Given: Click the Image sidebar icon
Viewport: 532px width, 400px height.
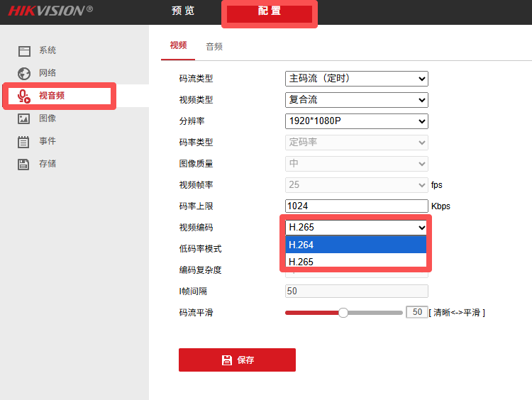Looking at the screenshot, I should tap(24, 119).
